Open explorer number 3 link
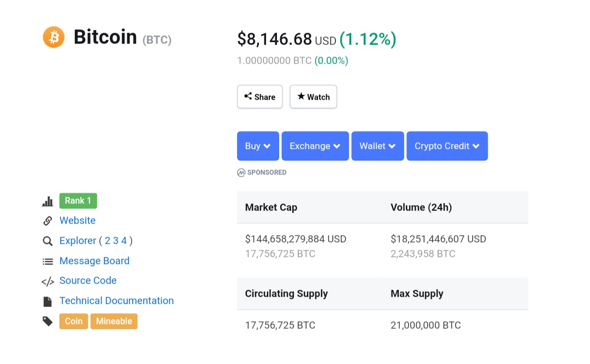 [116, 241]
